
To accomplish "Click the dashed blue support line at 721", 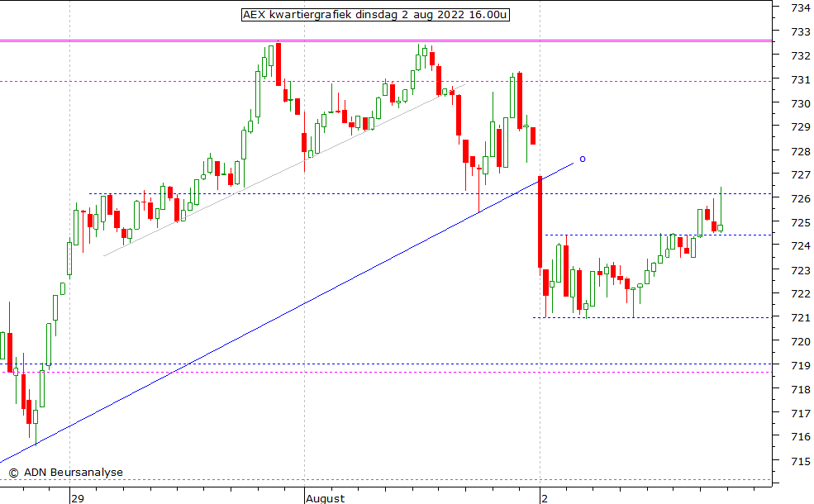I will (x=661, y=317).
